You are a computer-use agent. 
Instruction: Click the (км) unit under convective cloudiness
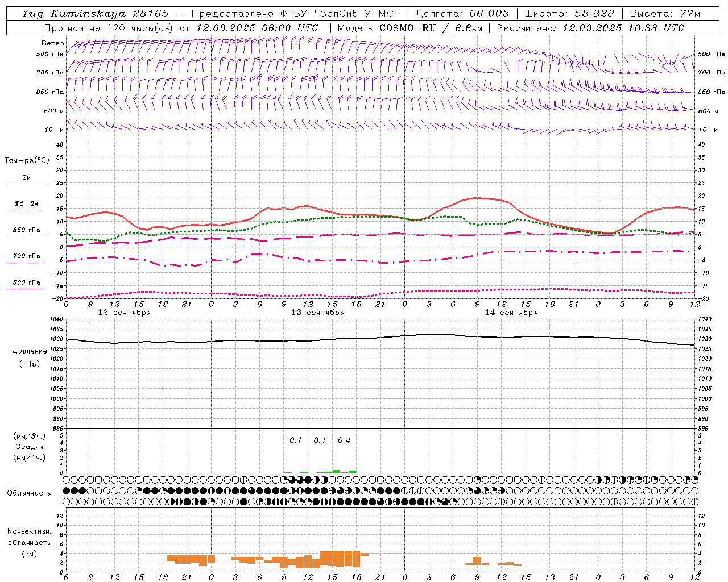click(29, 554)
